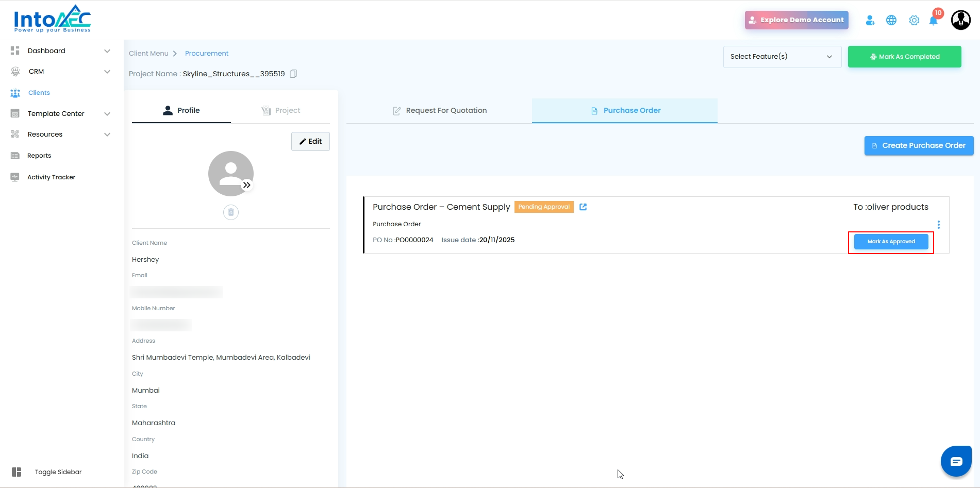Open notifications bell with 10 badge

click(934, 20)
